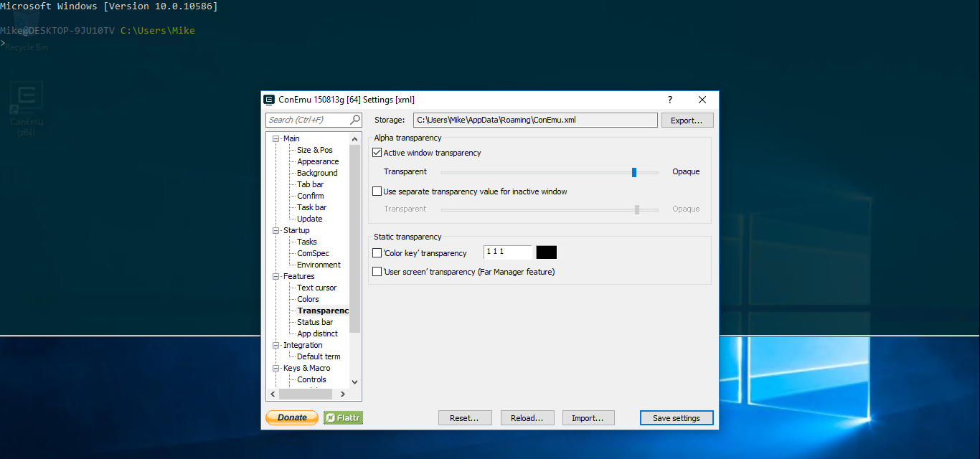Enable 'User screen' transparency checkbox
This screenshot has width=980, height=459.
coord(377,272)
